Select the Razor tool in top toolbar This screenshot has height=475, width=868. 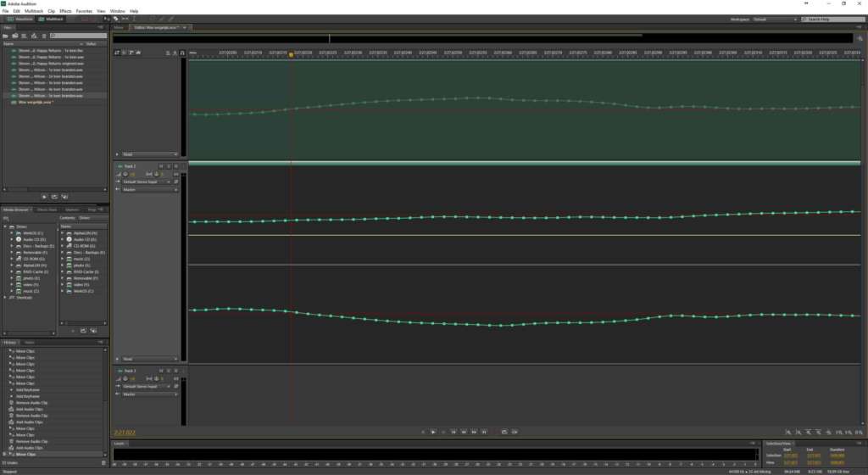click(x=125, y=19)
